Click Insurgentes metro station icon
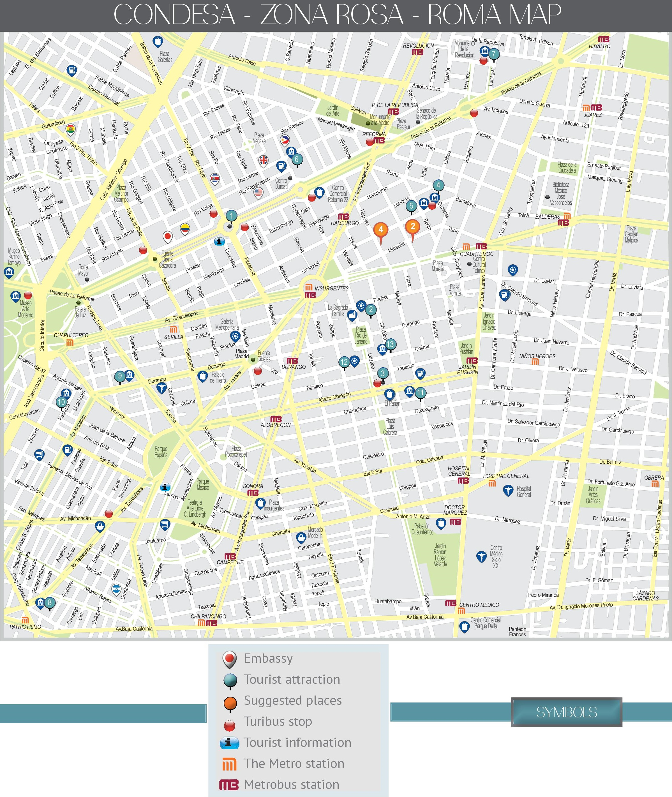Image resolution: width=672 pixels, height=797 pixels. (309, 288)
